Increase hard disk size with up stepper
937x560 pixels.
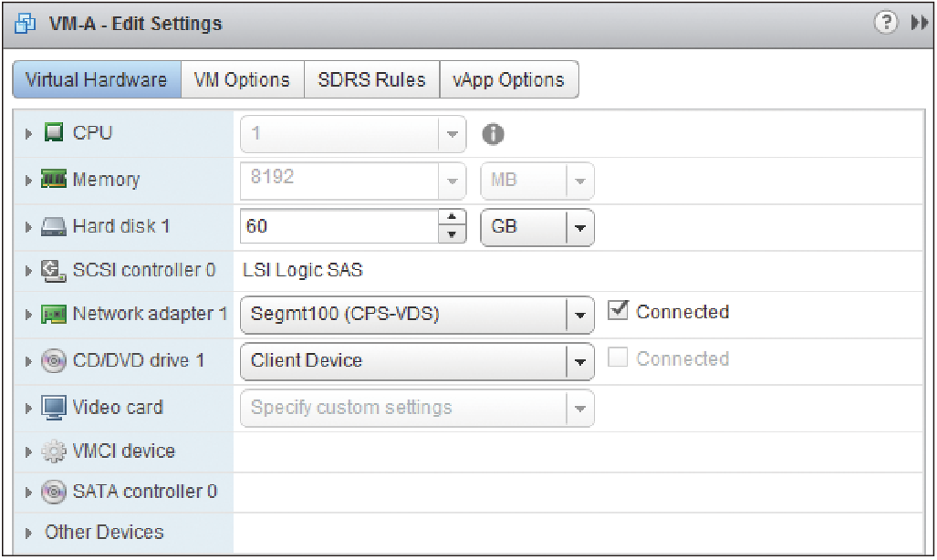pyautogui.click(x=452, y=218)
